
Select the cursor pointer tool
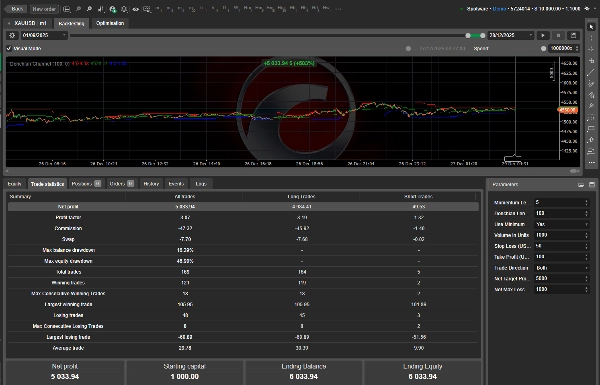point(592,27)
